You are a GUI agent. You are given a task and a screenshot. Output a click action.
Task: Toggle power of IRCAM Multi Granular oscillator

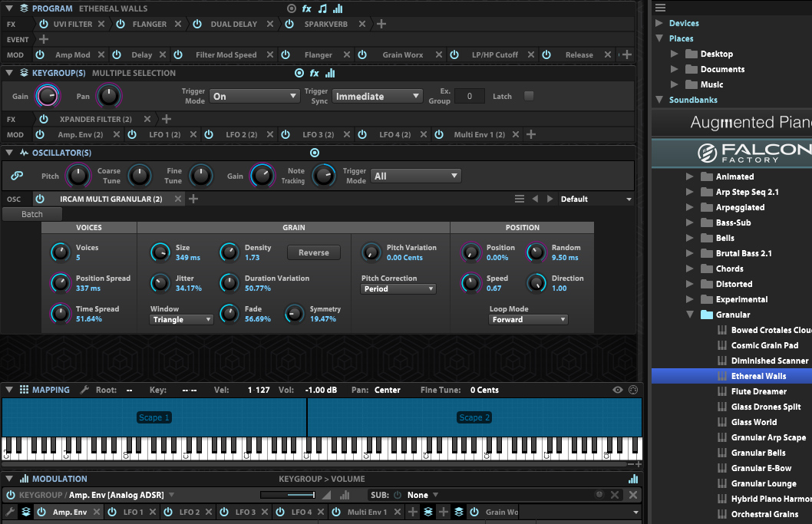tap(40, 199)
